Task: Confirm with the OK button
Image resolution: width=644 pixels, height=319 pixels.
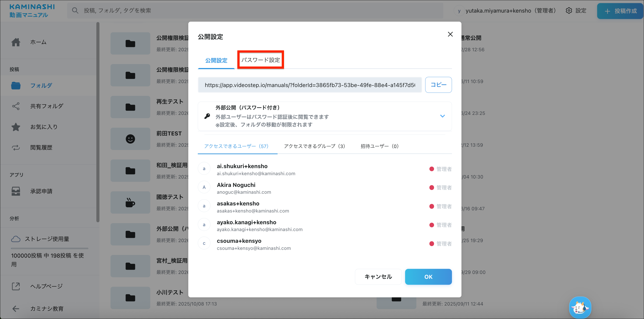Action: 428,277
